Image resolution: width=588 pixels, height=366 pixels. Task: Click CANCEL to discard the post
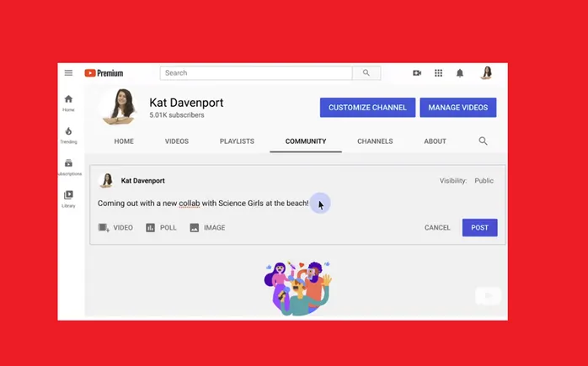[437, 227]
